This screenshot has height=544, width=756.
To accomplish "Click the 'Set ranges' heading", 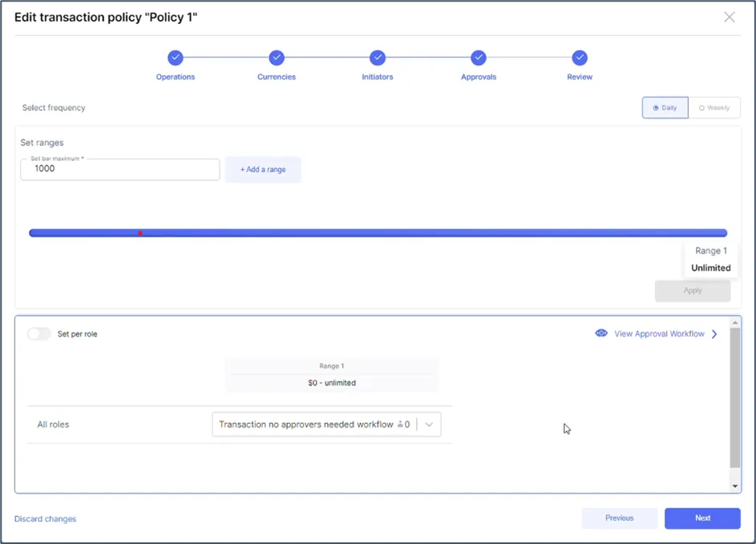I will click(x=42, y=143).
